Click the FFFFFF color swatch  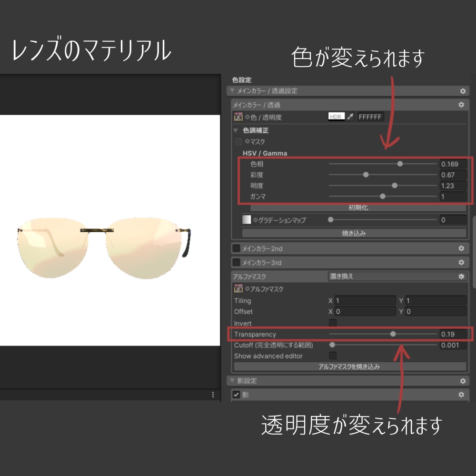(x=370, y=116)
